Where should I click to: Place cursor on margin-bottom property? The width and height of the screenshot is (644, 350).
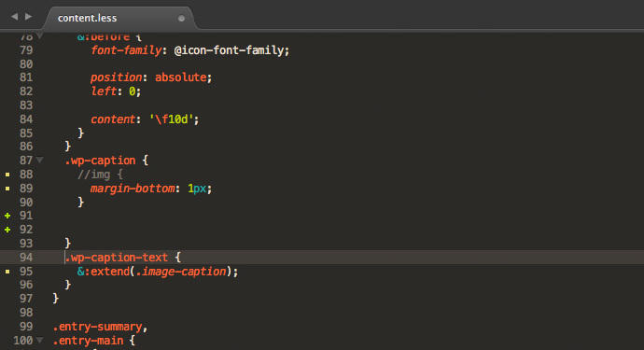click(133, 189)
